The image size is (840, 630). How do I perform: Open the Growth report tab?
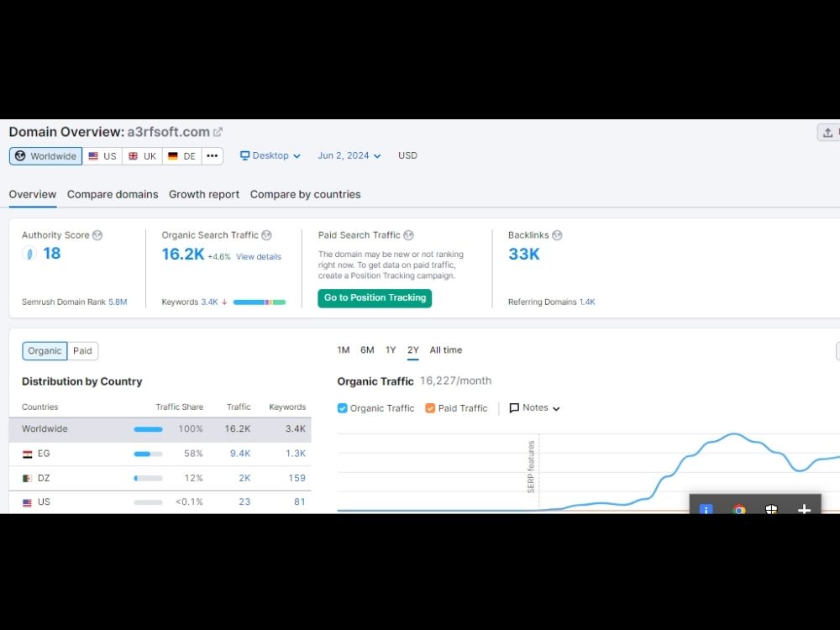[204, 195]
